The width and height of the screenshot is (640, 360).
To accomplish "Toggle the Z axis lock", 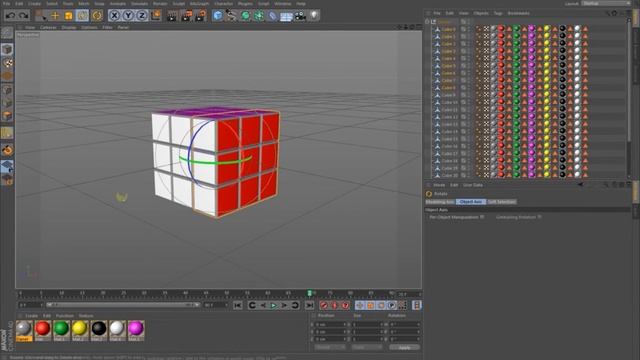I will pos(142,16).
